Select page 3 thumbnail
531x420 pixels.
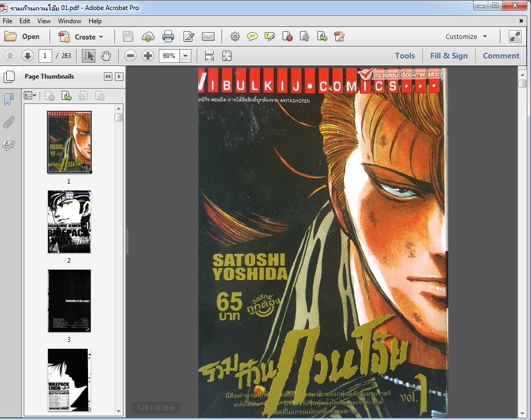click(x=70, y=301)
